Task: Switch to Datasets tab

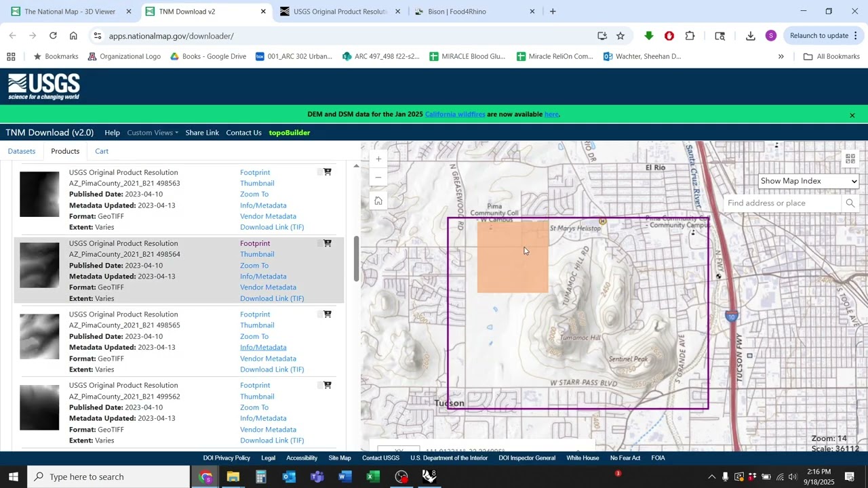Action: [22, 151]
